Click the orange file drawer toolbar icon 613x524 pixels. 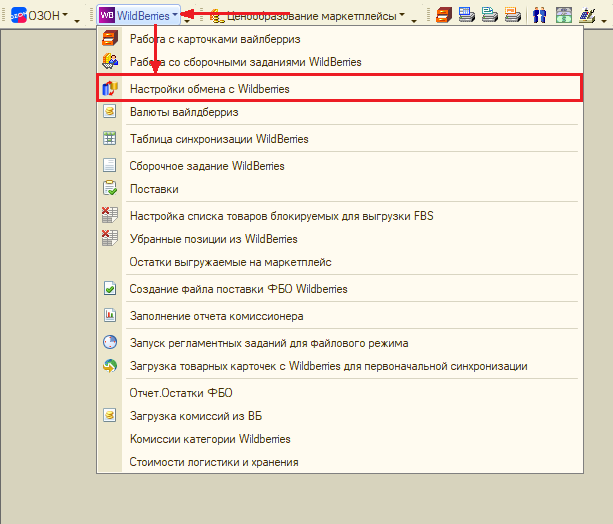444,15
